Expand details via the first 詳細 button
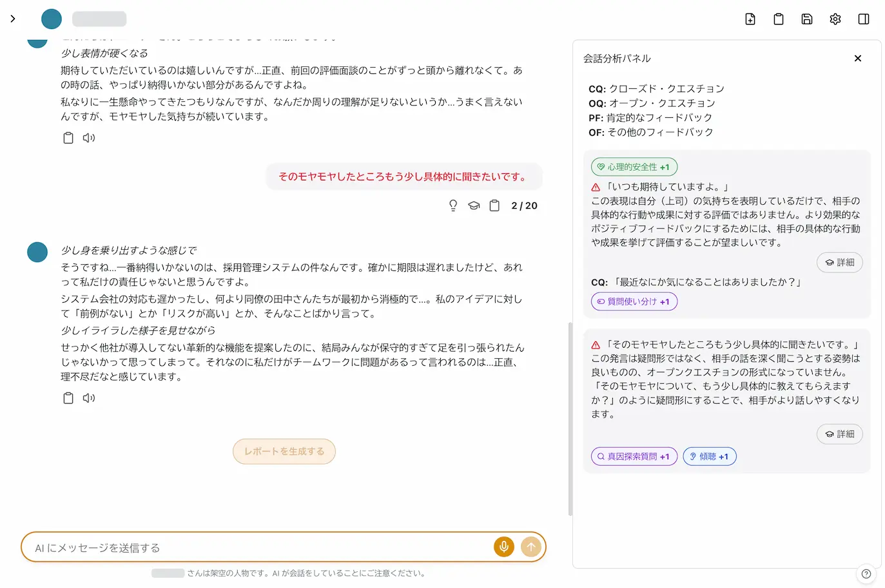The image size is (885, 588). click(x=839, y=263)
